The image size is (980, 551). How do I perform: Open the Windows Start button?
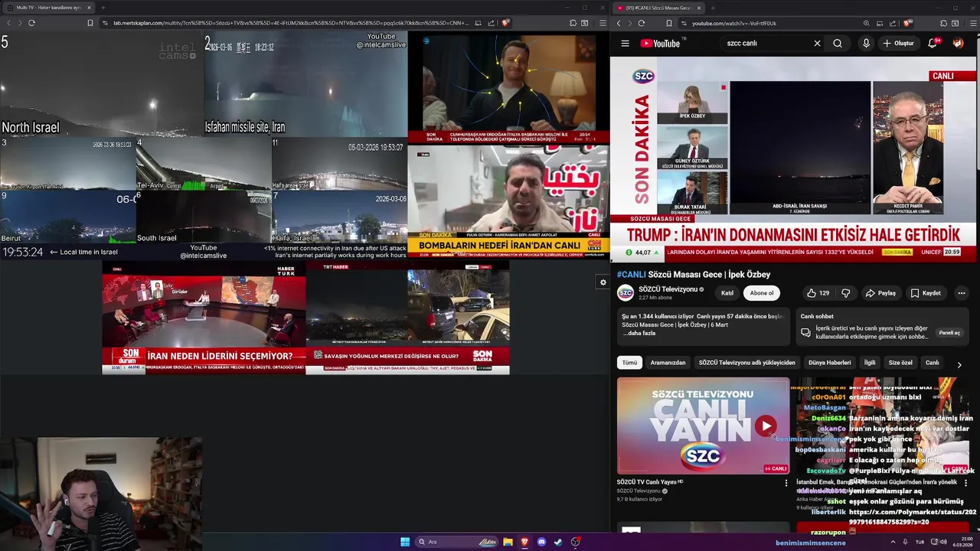(405, 542)
